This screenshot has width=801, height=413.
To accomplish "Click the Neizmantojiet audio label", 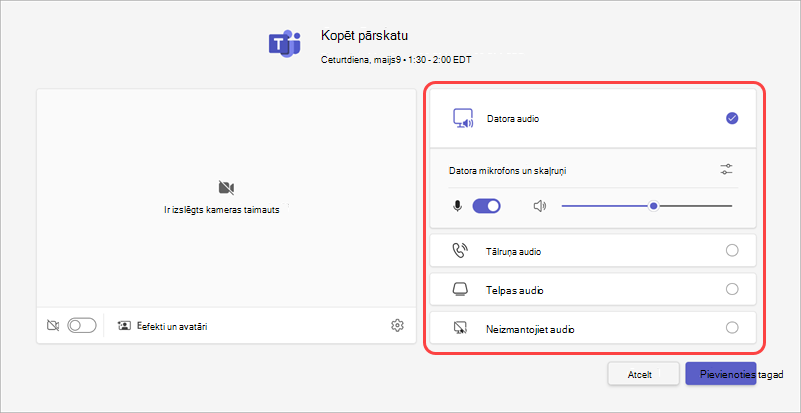I will [x=530, y=330].
